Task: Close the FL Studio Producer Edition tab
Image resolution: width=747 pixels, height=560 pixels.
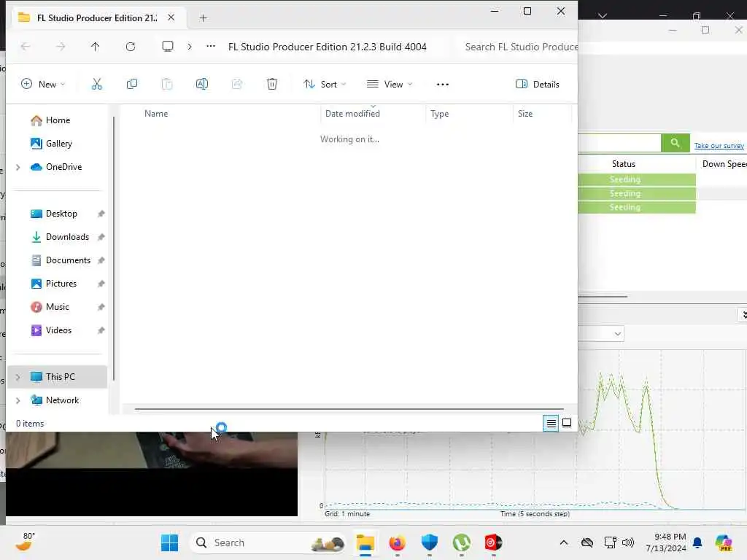Action: click(171, 17)
